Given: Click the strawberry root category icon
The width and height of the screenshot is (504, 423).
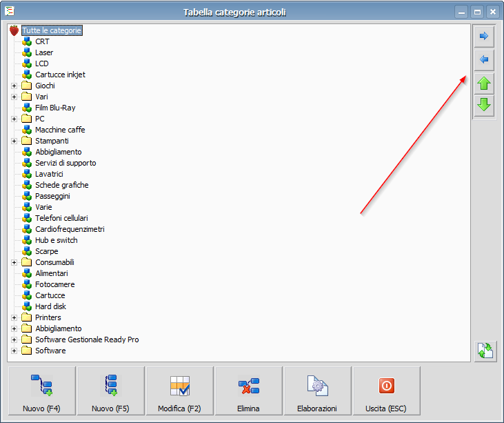Looking at the screenshot, I should coord(14,30).
